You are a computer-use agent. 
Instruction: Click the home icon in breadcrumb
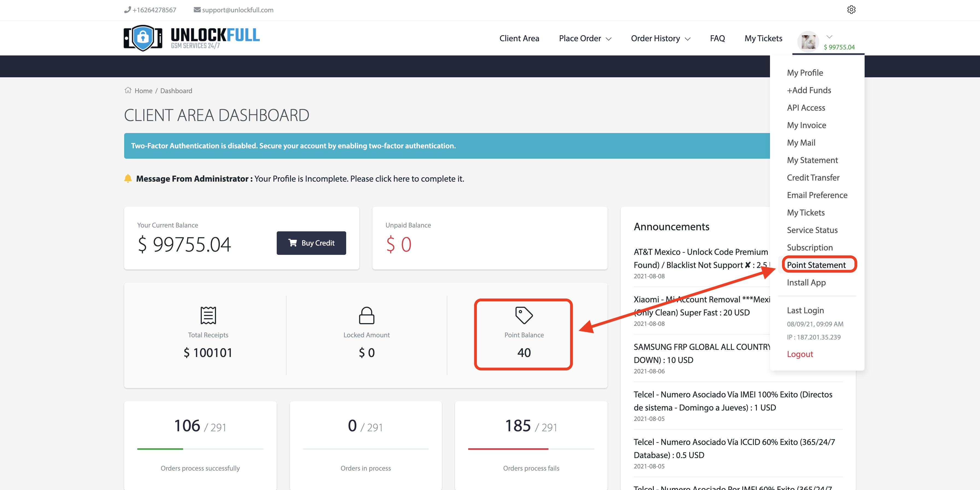[x=128, y=90]
